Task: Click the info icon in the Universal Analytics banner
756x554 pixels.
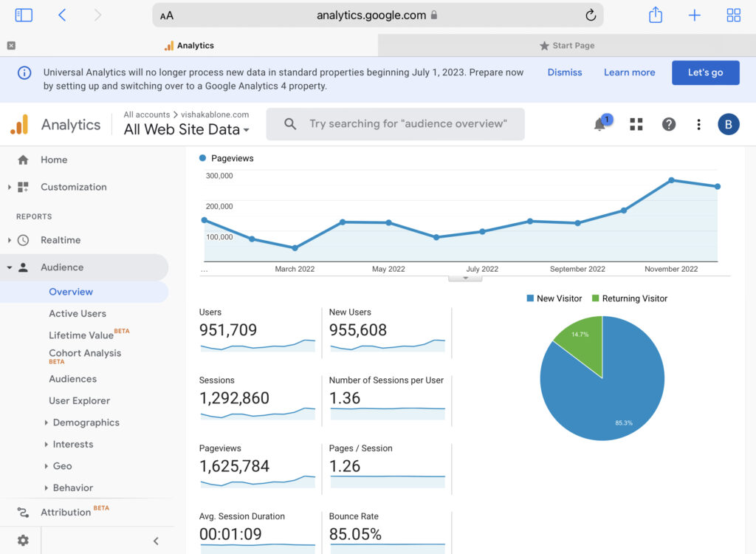Action: coord(24,73)
